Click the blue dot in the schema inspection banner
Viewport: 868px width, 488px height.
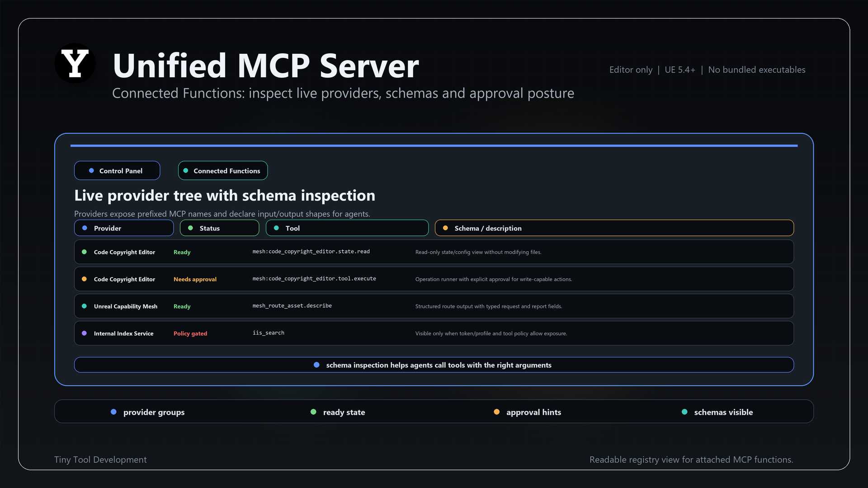316,365
